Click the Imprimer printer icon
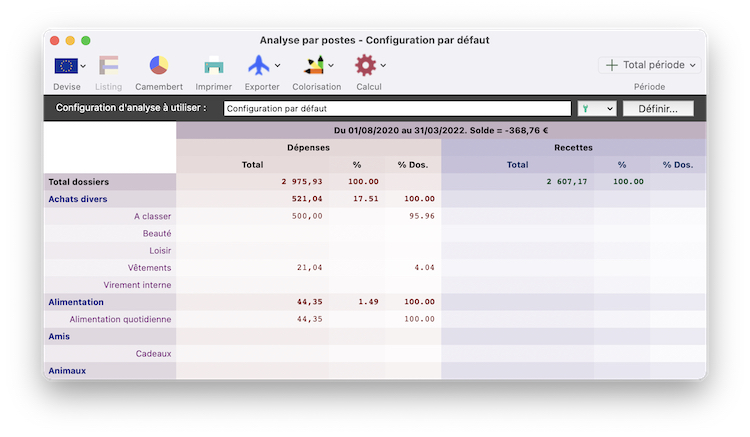The width and height of the screenshot is (750, 437). tap(214, 66)
